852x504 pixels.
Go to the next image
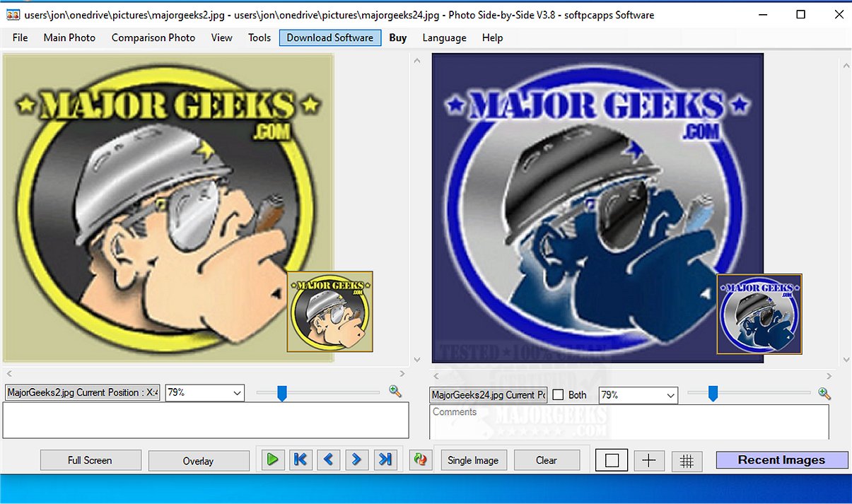coord(357,459)
